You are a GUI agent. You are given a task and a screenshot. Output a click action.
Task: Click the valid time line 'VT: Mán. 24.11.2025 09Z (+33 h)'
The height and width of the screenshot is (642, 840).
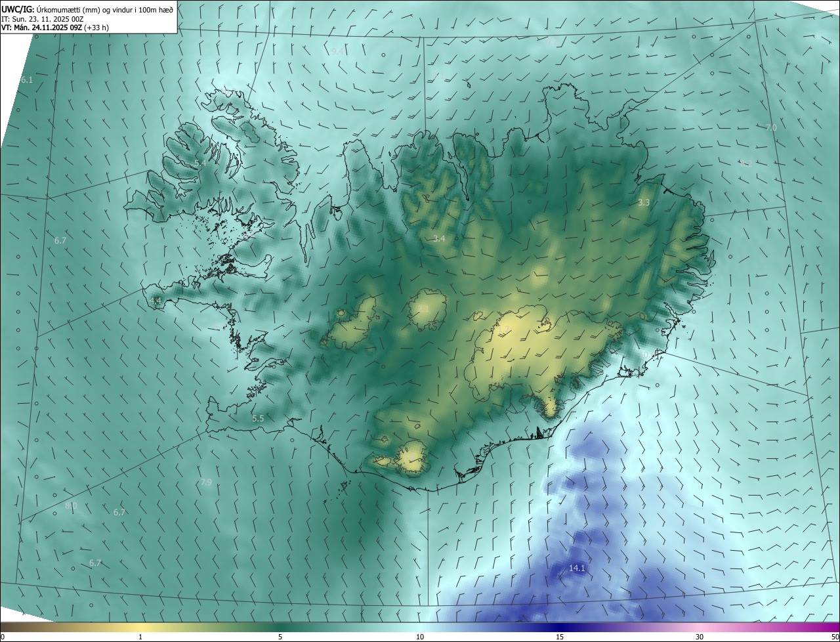[x=56, y=28]
